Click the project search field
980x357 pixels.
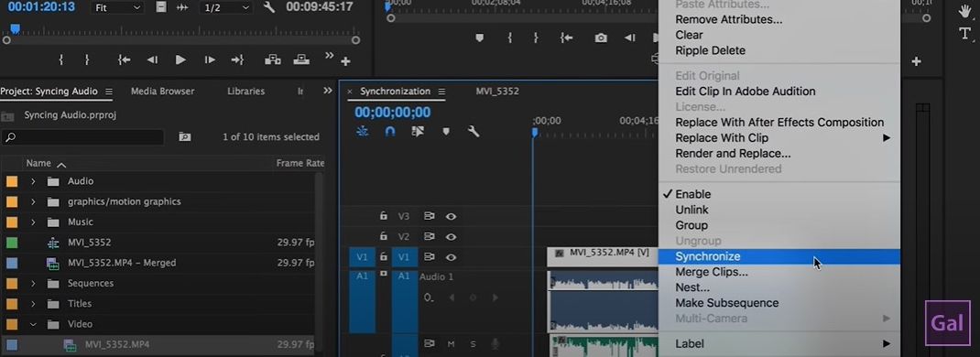click(x=82, y=136)
